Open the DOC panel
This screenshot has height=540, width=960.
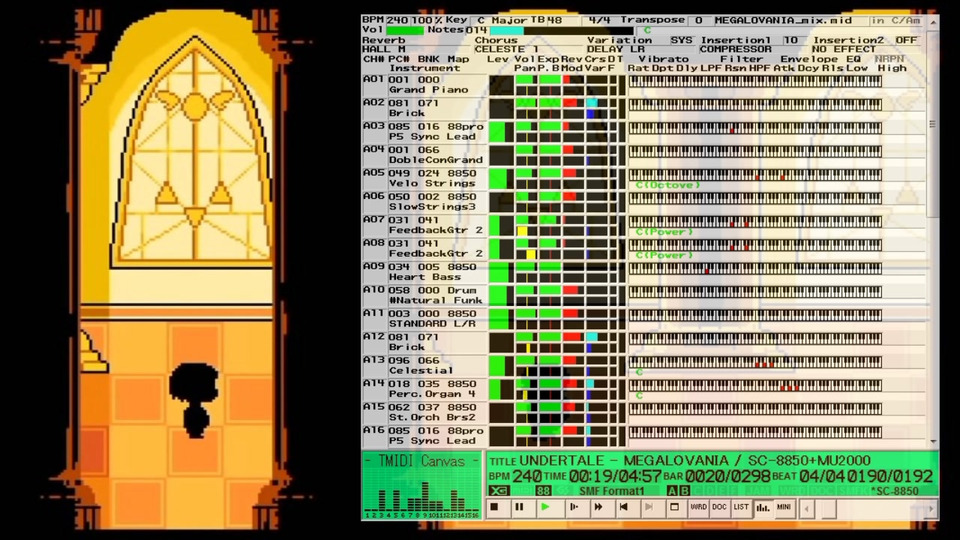[x=719, y=507]
